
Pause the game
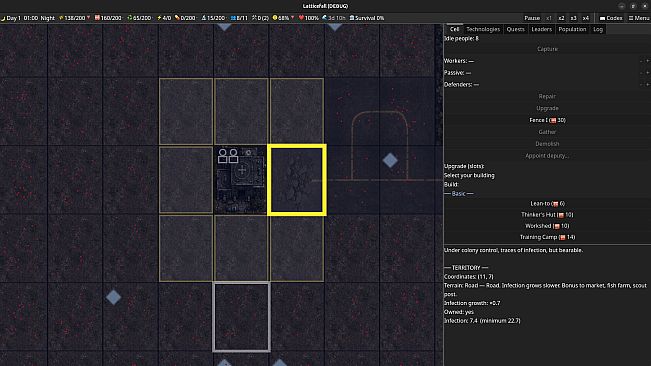point(532,18)
